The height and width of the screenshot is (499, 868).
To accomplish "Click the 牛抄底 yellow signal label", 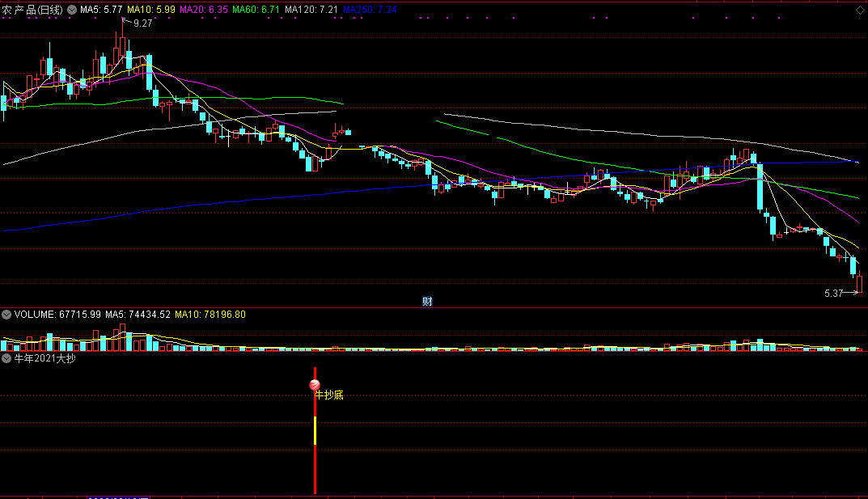I will coord(329,395).
